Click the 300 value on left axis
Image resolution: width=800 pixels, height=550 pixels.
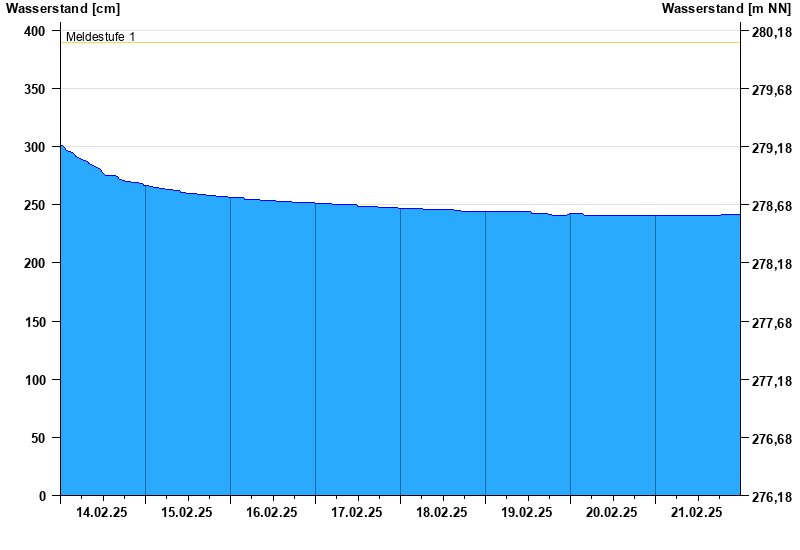tap(35, 147)
